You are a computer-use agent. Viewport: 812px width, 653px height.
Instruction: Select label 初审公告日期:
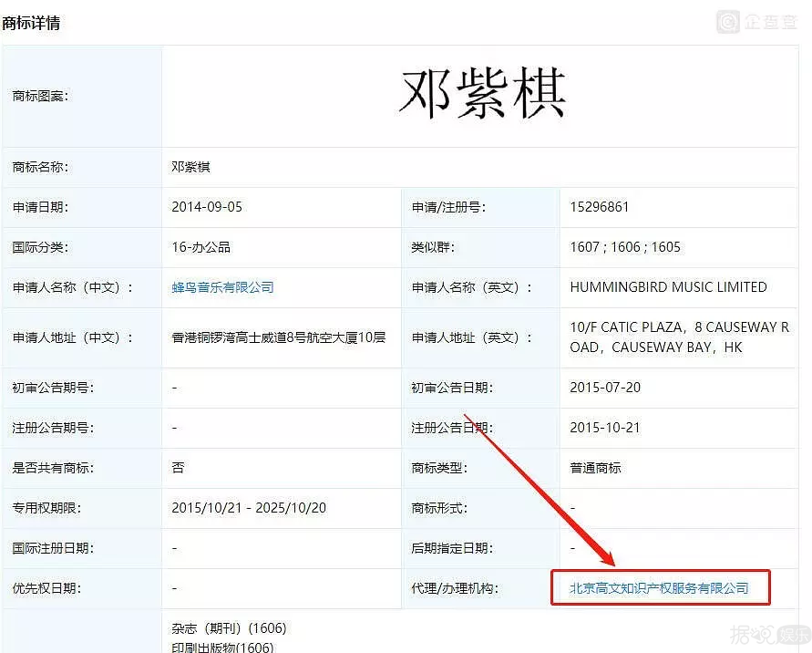(x=452, y=388)
